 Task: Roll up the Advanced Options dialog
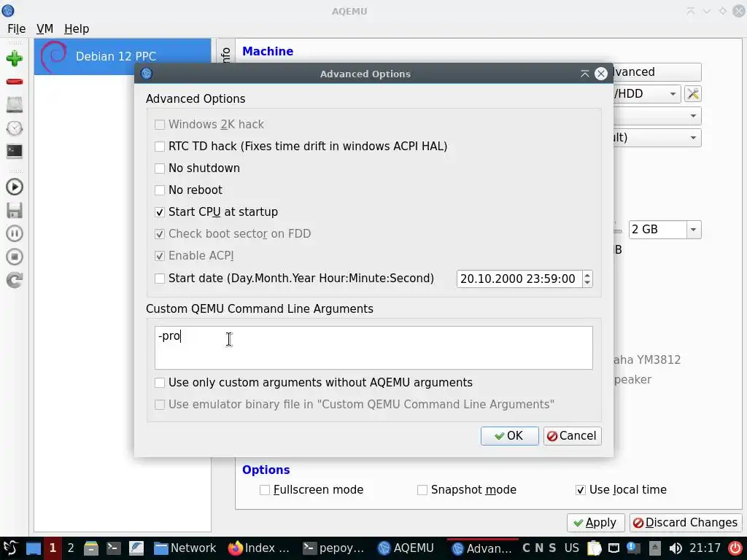(x=584, y=74)
